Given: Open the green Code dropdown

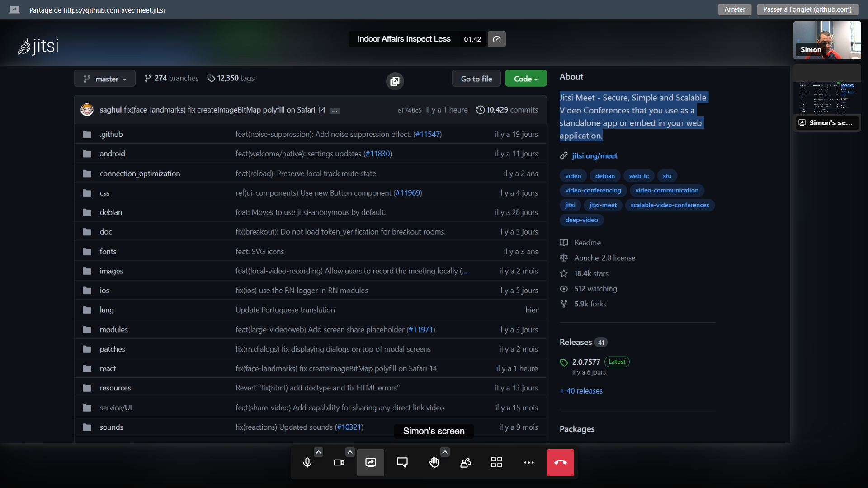Looking at the screenshot, I should 526,79.
